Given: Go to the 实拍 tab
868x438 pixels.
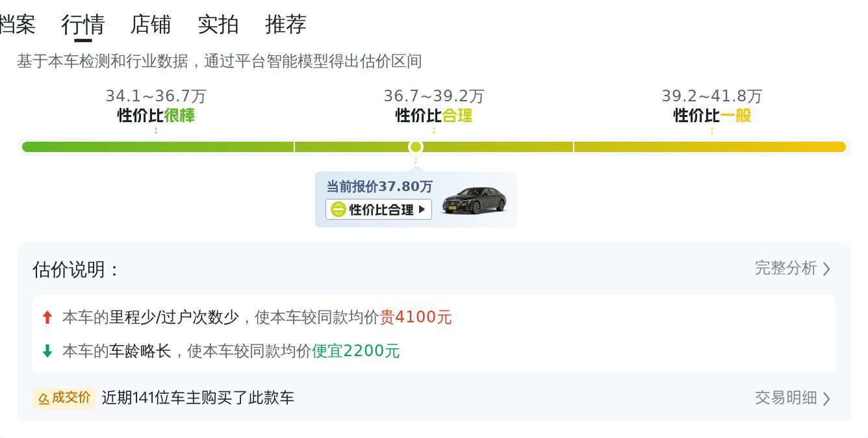Looking at the screenshot, I should tap(218, 25).
